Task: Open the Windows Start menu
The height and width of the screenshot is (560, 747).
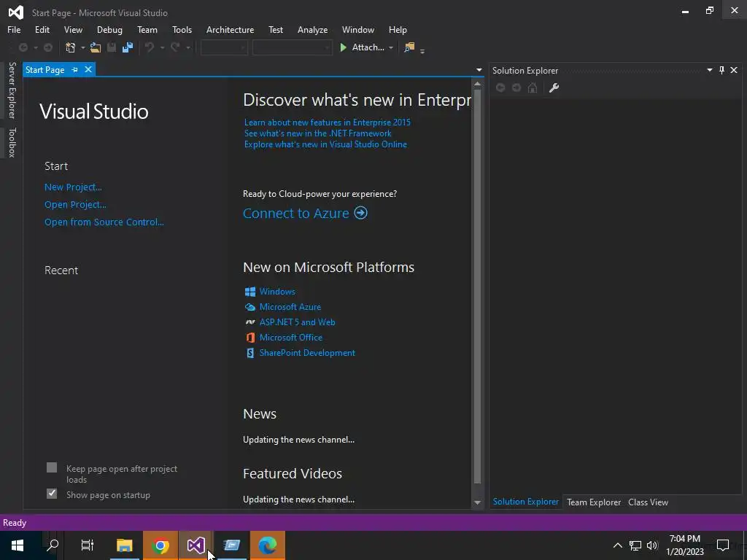Action: [x=18, y=545]
